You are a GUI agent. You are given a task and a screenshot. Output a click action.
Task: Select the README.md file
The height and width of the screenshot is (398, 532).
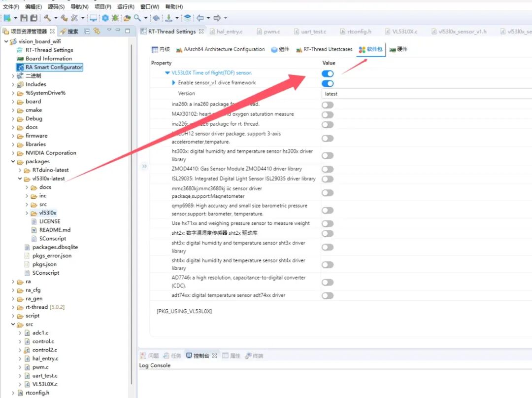click(x=55, y=230)
